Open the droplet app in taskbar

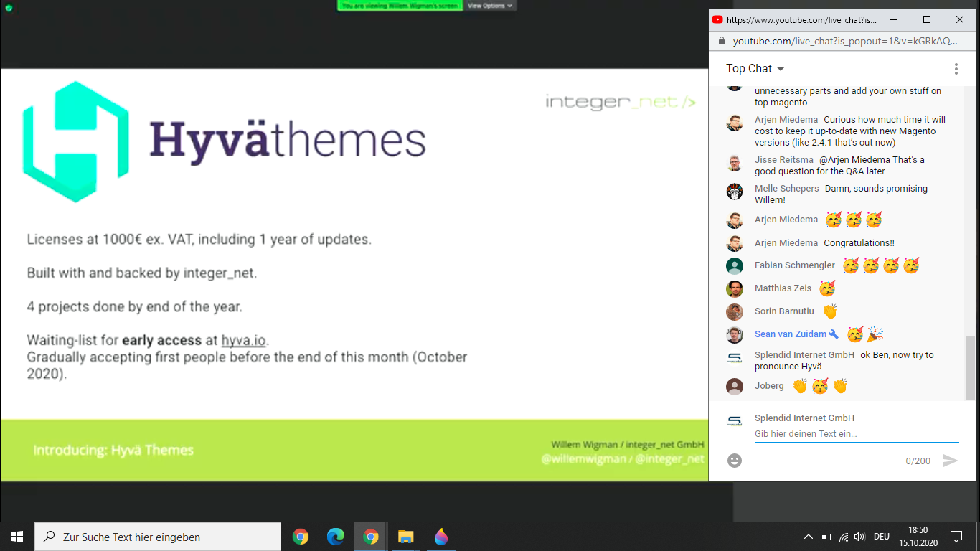[x=440, y=537]
